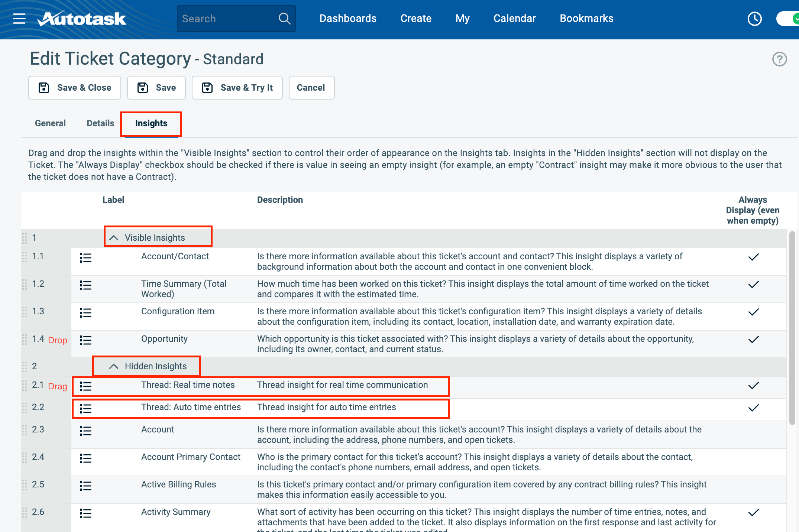The height and width of the screenshot is (532, 799).
Task: Click list icon for Account row 2.3
Action: coord(85,431)
